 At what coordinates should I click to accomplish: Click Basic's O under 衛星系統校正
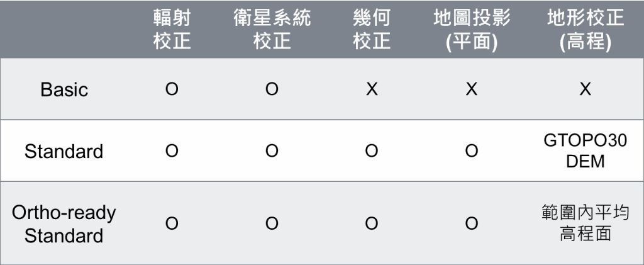(272, 89)
